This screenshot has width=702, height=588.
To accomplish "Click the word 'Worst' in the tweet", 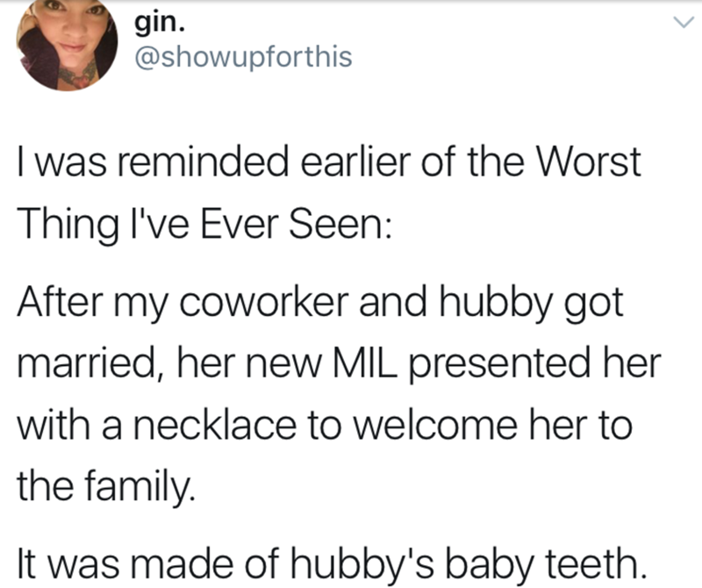I will [x=589, y=161].
